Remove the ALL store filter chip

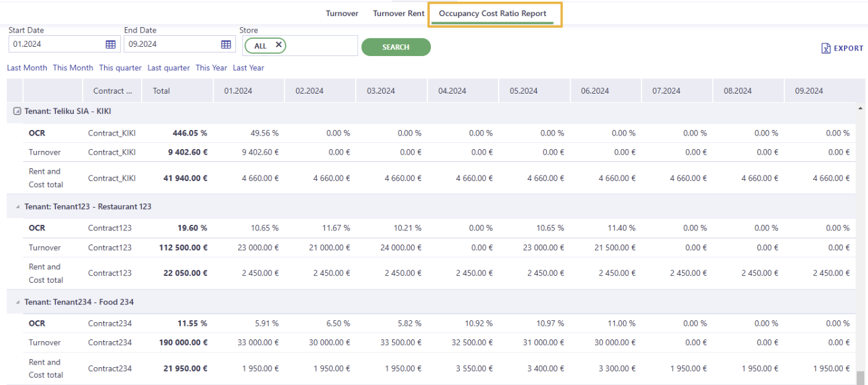click(x=278, y=45)
